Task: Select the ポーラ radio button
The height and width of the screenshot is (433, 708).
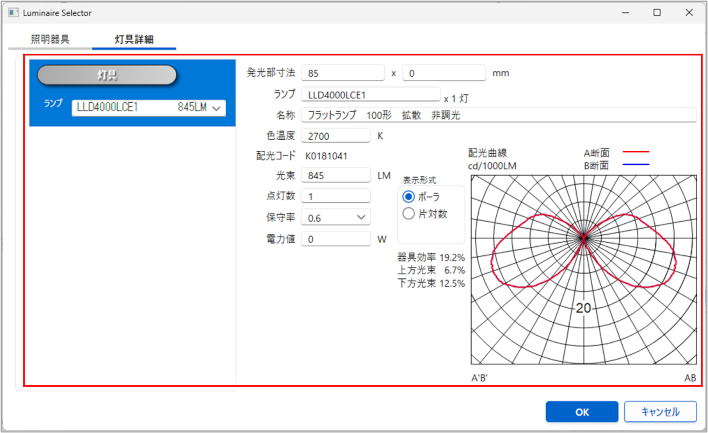Action: coord(408,196)
